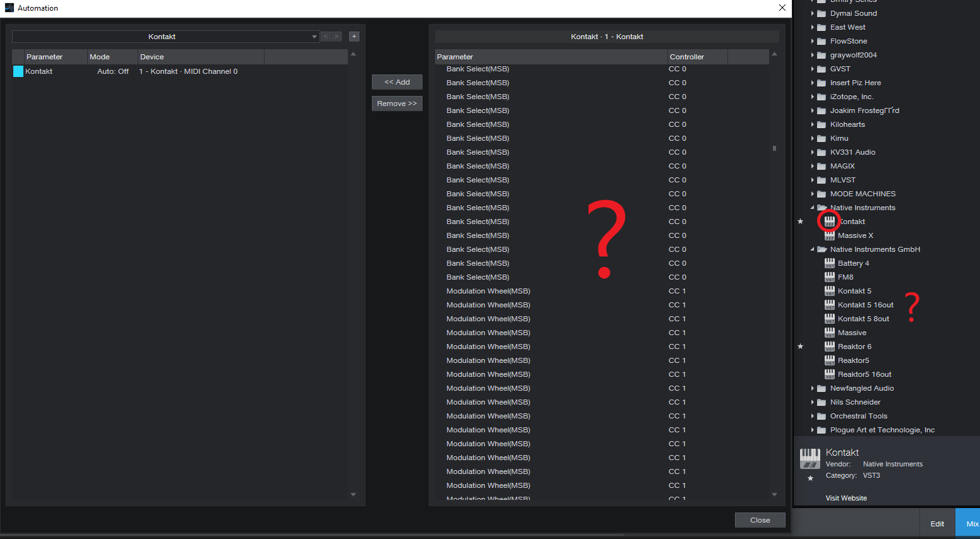
Task: Select the Insert Piz Here folder
Action: coord(855,83)
